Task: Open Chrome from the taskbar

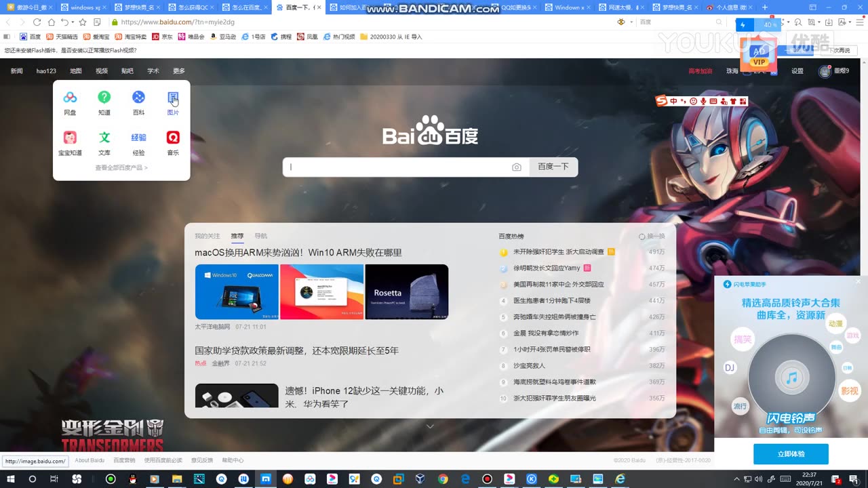Action: tap(443, 479)
